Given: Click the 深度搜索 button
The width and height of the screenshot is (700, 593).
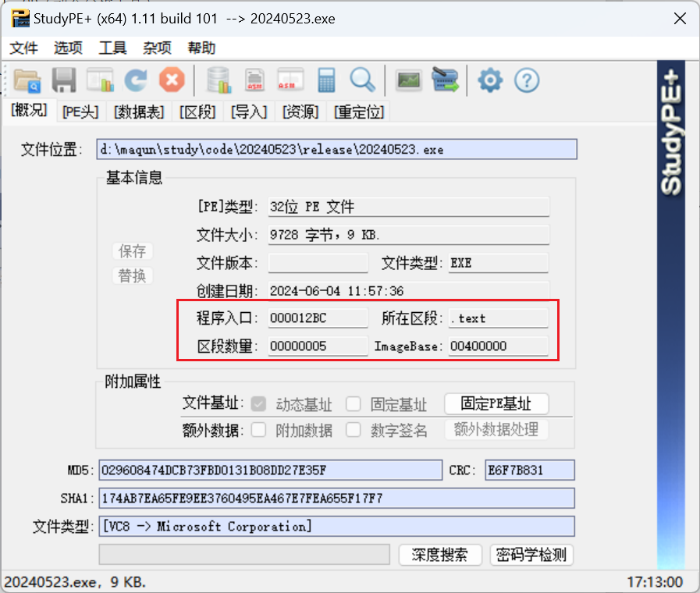Looking at the screenshot, I should 440,555.
